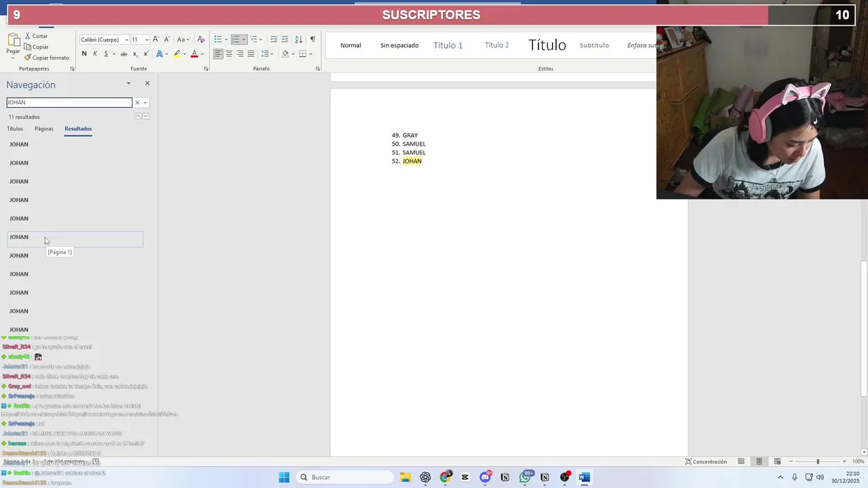Open Aa change case dropdown
The image size is (868, 488).
click(x=183, y=39)
